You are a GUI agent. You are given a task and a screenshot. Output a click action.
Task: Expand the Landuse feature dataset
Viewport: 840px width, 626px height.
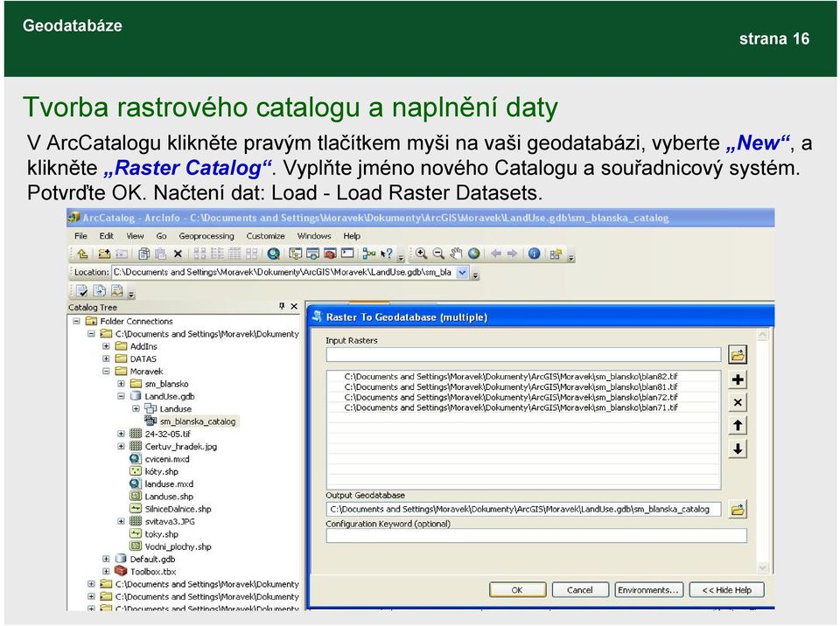coord(136,408)
